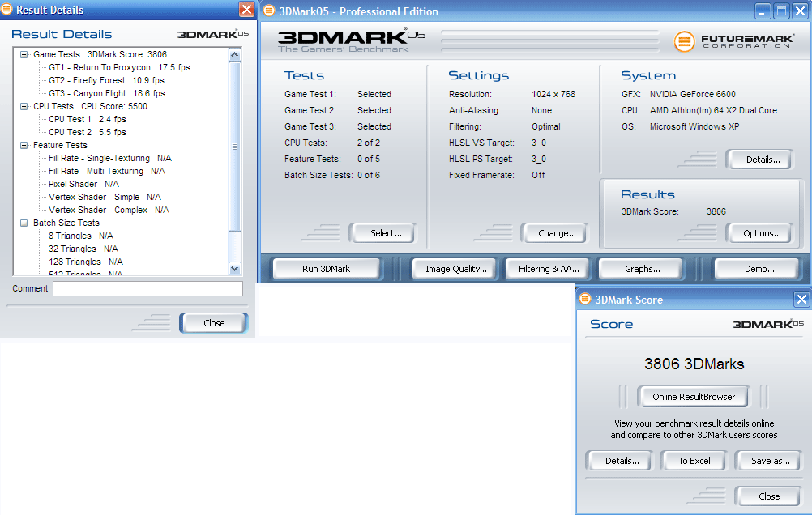Screen dimensions: 812x515
Task: Select GT1 - Return To Proxycon row
Action: 119,67
